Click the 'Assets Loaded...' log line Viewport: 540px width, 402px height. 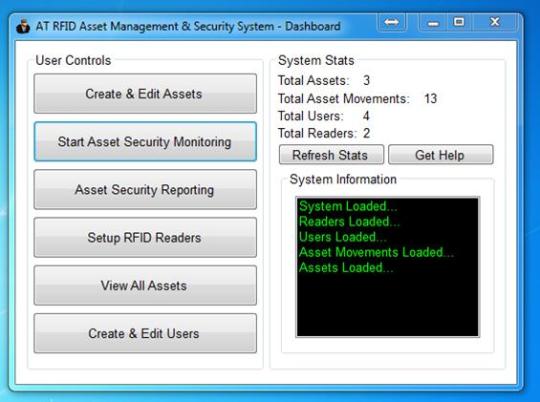coord(346,268)
